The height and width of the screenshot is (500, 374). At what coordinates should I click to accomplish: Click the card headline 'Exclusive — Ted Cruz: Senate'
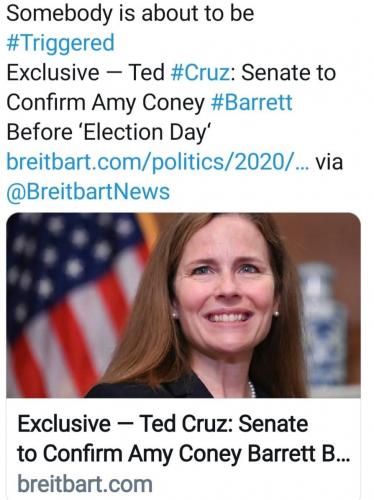tap(163, 424)
